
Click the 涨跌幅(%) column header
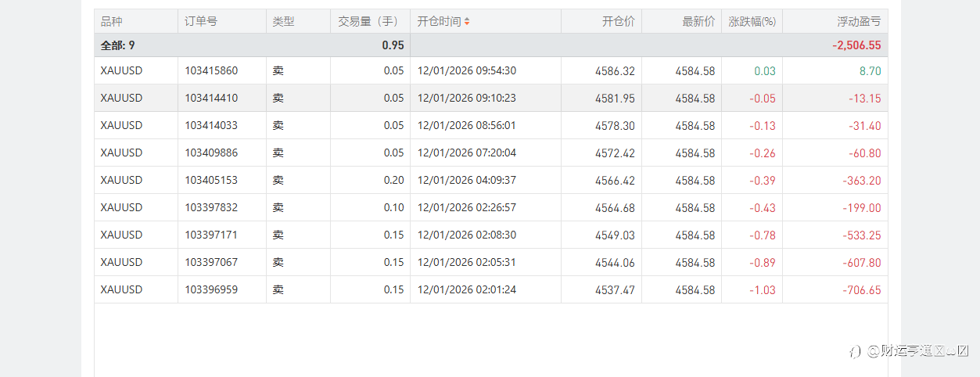point(752,22)
